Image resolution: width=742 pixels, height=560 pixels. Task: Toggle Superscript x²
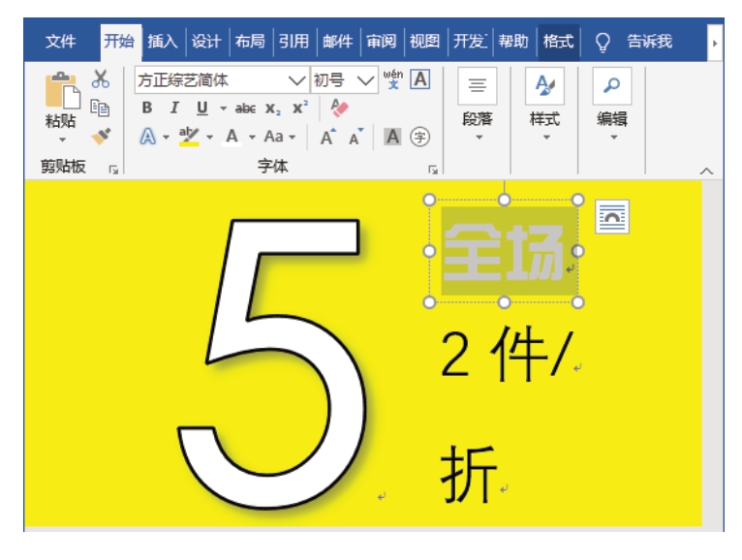[x=300, y=108]
